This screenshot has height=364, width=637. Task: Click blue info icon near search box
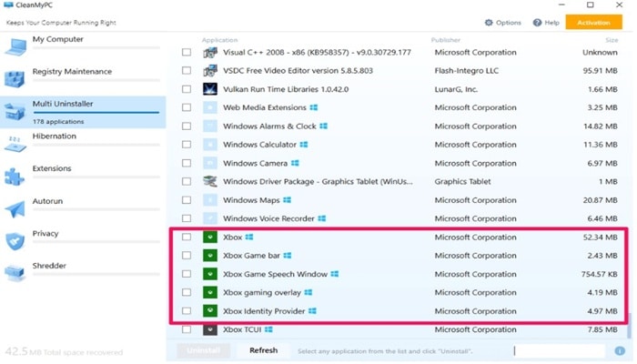pyautogui.click(x=620, y=350)
